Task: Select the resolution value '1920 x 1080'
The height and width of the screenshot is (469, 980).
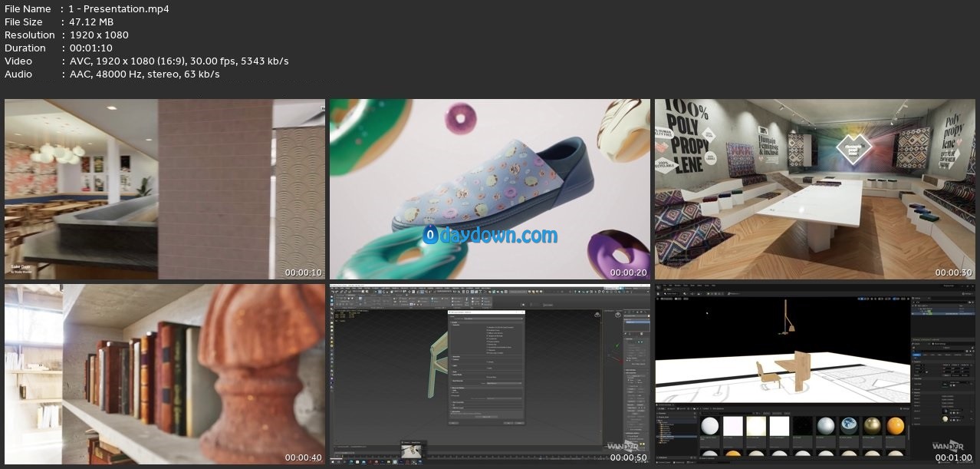Action: pos(99,35)
